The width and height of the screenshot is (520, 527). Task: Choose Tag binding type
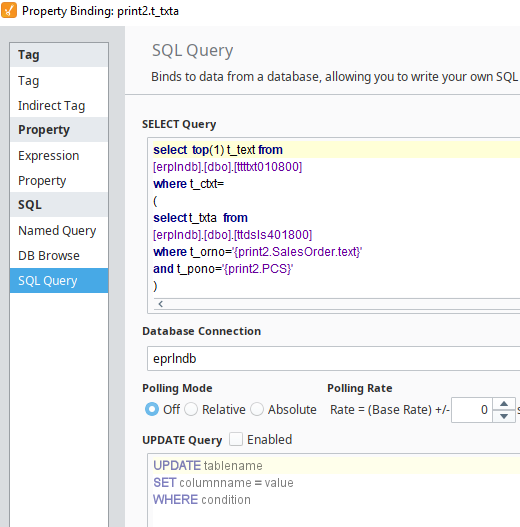(59, 81)
